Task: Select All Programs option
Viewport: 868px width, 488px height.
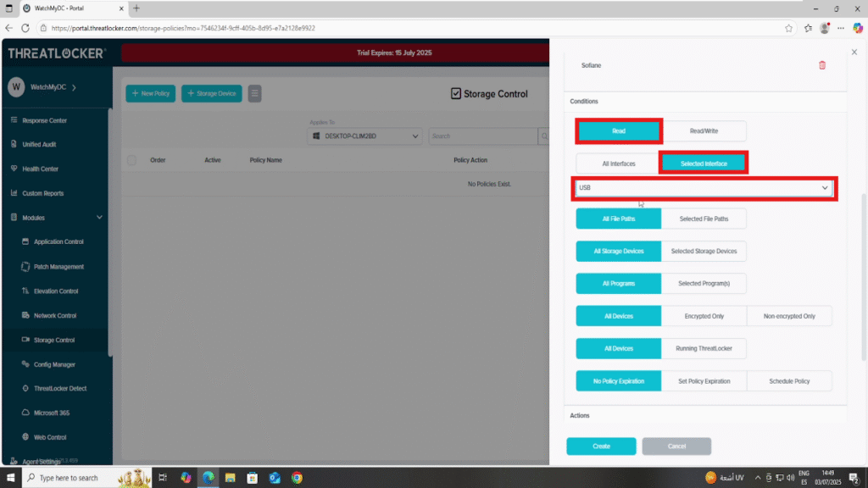Action: pos(618,283)
